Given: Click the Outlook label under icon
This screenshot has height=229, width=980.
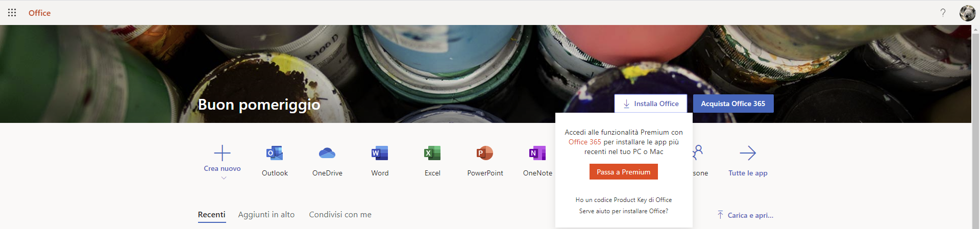Looking at the screenshot, I should pos(275,173).
